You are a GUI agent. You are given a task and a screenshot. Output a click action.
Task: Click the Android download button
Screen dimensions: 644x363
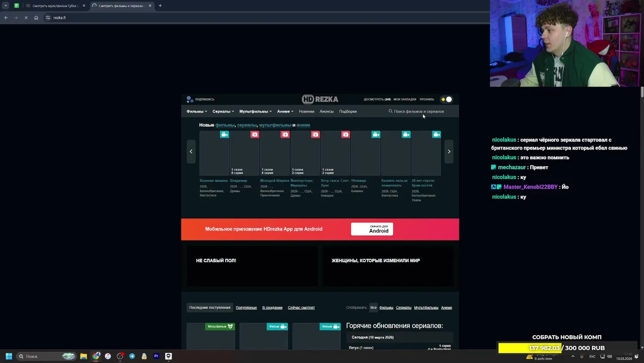coord(372,229)
